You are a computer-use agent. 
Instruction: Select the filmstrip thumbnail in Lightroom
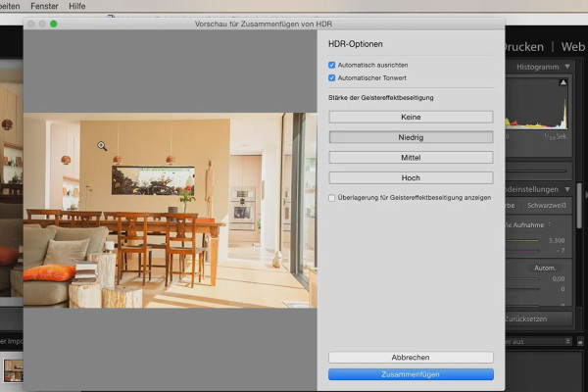14,370
